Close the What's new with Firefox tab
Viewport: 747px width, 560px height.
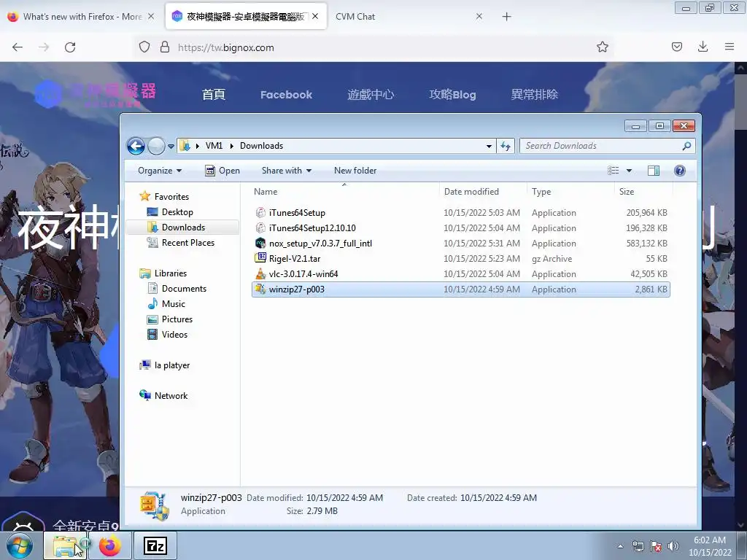(151, 17)
